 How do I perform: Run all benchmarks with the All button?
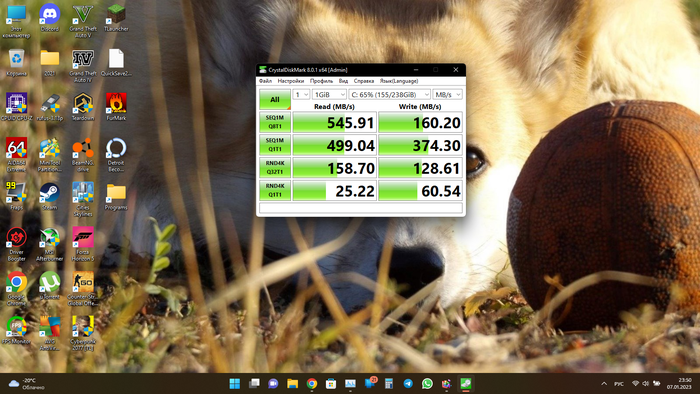[x=275, y=100]
